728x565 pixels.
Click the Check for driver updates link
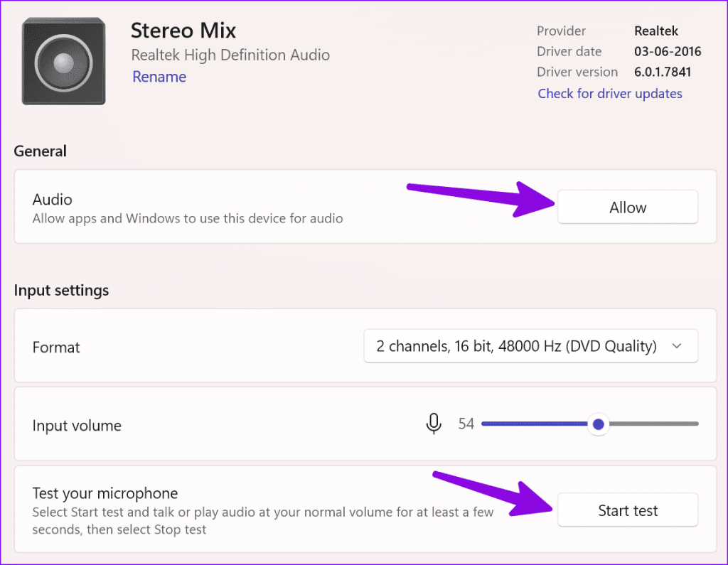(609, 94)
